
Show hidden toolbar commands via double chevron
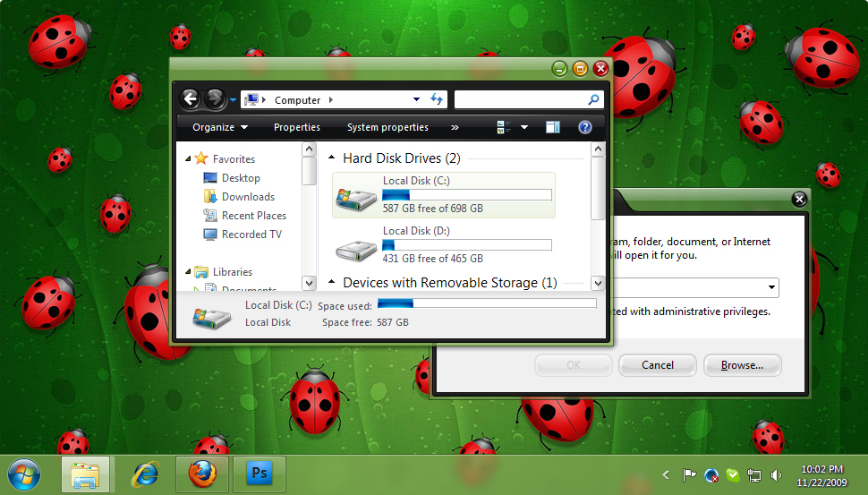click(x=455, y=127)
